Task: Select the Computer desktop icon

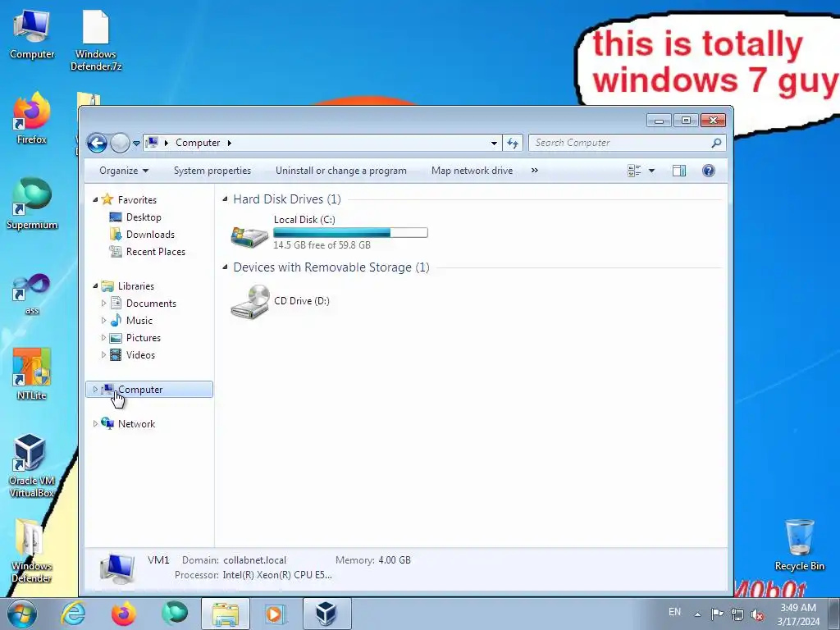Action: pyautogui.click(x=32, y=33)
